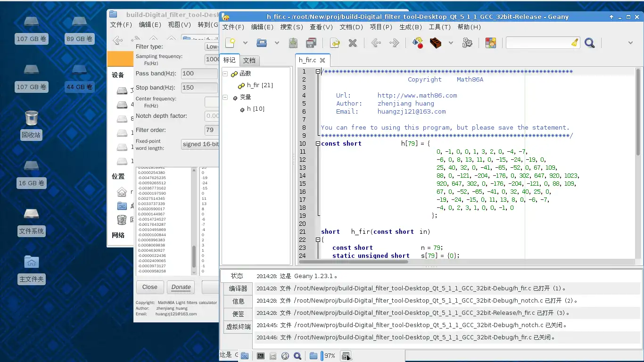The width and height of the screenshot is (644, 362).
Task: Open the build options dropdown arrow
Action: (x=451, y=43)
